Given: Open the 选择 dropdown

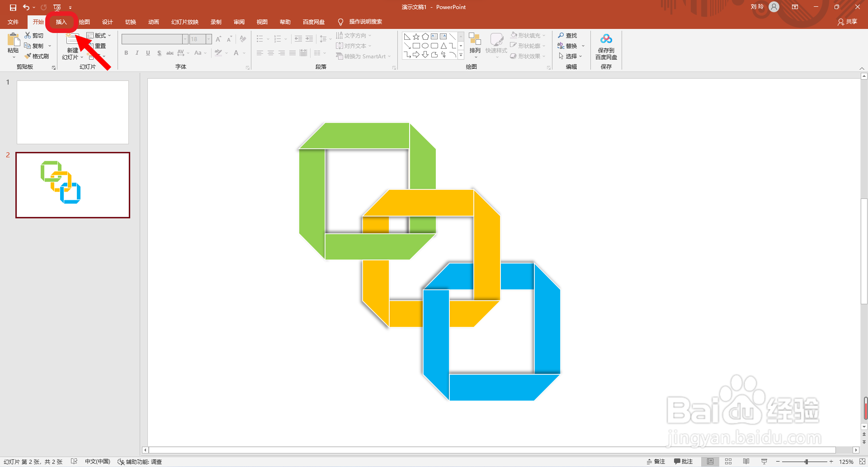Looking at the screenshot, I should pos(570,56).
